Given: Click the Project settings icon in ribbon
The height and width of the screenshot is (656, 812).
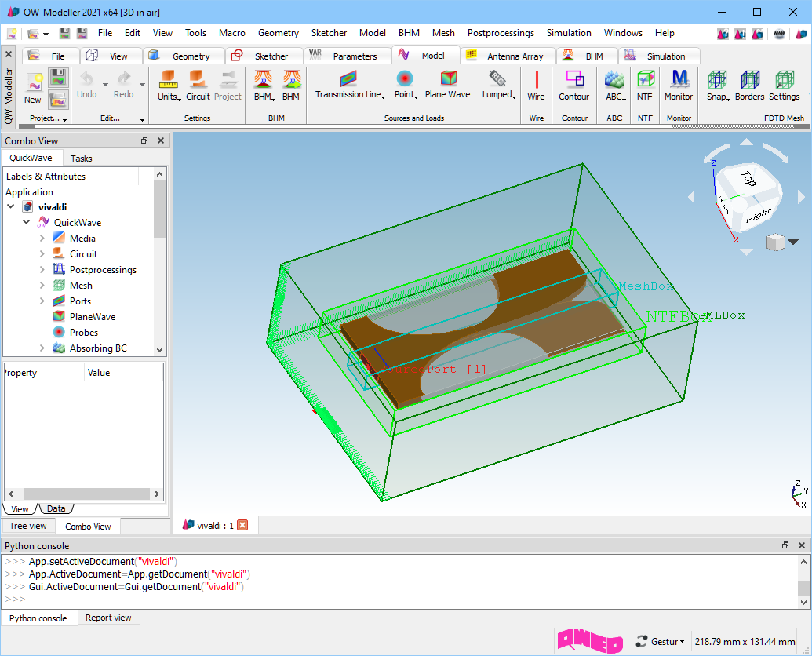Looking at the screenshot, I should pyautogui.click(x=228, y=86).
